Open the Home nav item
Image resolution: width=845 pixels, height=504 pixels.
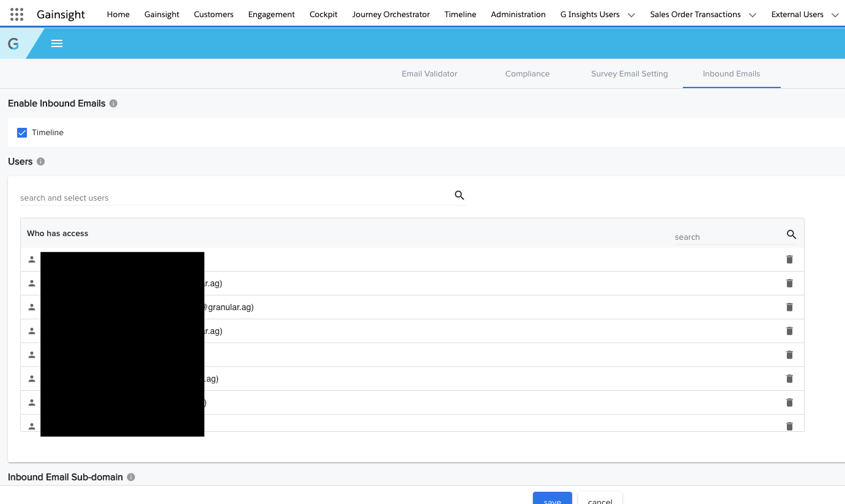coord(118,14)
